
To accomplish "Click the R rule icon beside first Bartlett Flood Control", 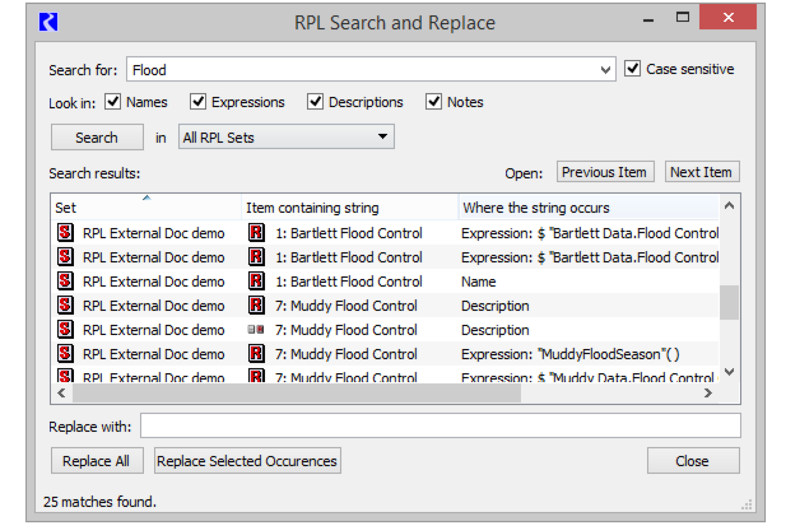I will (256, 233).
